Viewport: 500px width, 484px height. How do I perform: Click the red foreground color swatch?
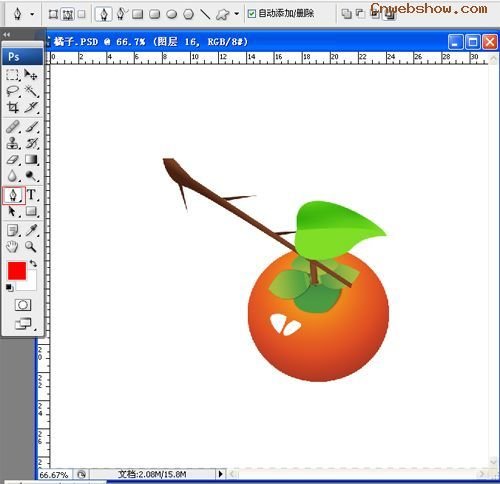coord(17,271)
